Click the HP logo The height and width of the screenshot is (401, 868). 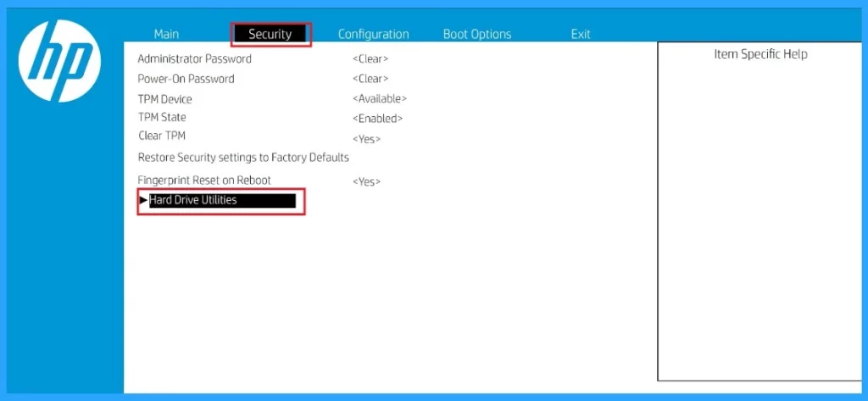pyautogui.click(x=59, y=60)
